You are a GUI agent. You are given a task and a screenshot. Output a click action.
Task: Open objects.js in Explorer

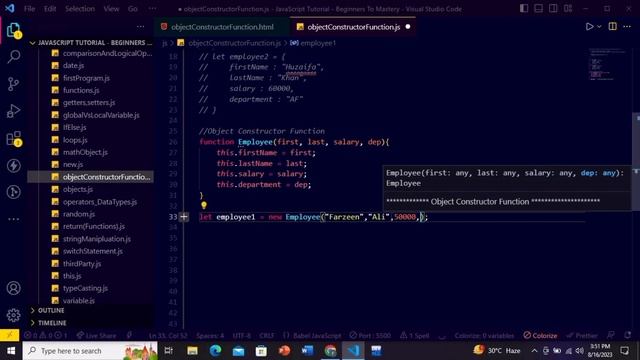(78, 189)
